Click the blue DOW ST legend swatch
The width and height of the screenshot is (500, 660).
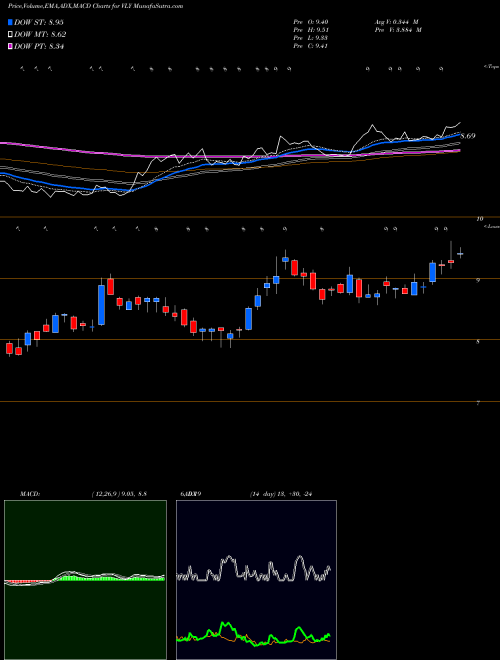(x=10, y=22)
